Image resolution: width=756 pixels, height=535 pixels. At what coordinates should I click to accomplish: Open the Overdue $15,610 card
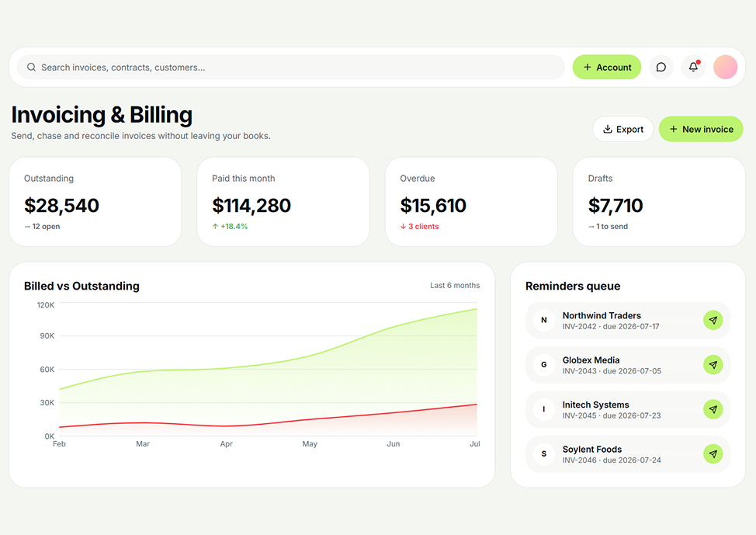click(x=472, y=202)
